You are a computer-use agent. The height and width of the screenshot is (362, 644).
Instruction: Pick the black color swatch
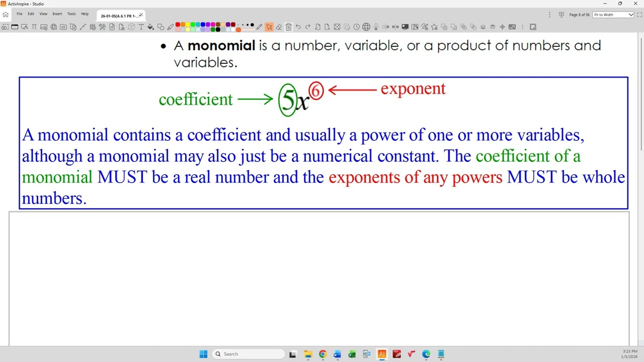(218, 30)
